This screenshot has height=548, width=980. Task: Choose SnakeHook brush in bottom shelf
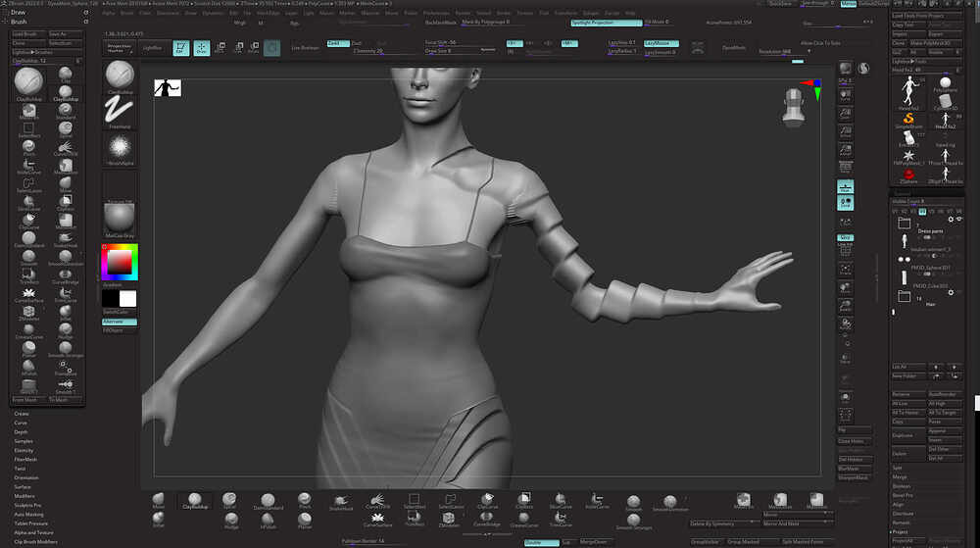click(341, 501)
